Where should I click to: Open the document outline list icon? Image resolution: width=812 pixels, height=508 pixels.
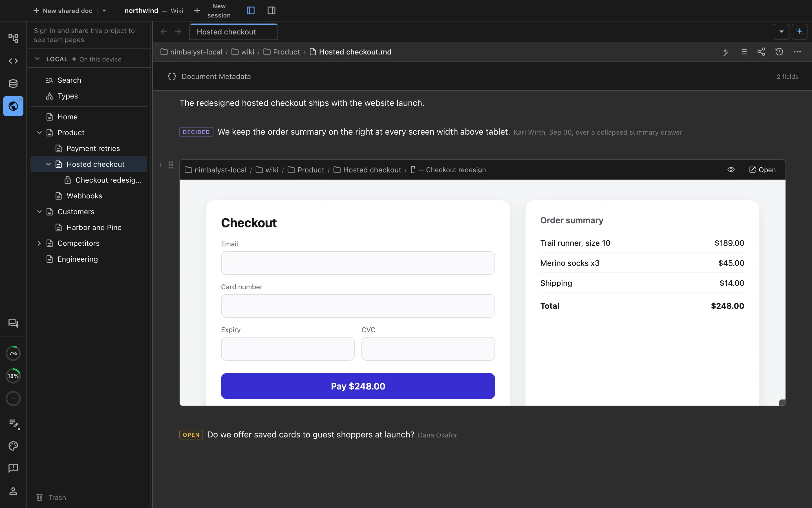click(744, 52)
